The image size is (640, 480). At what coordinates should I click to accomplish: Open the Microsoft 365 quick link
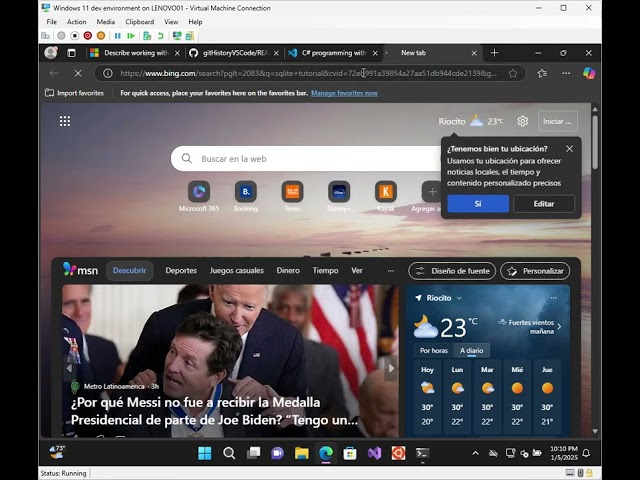click(199, 192)
